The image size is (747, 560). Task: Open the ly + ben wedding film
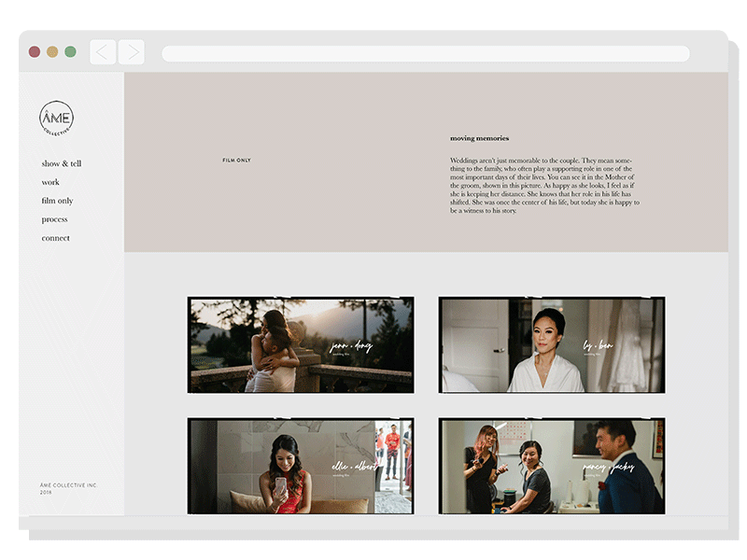click(x=552, y=345)
